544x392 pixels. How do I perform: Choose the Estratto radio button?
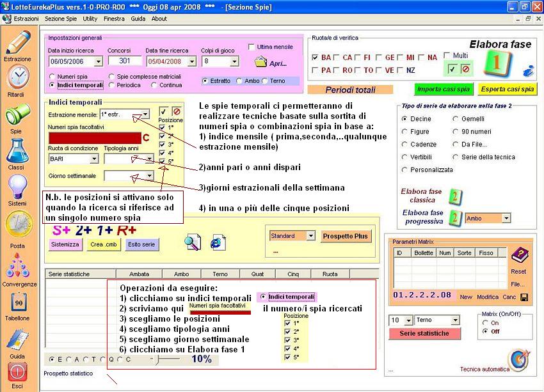coord(205,81)
